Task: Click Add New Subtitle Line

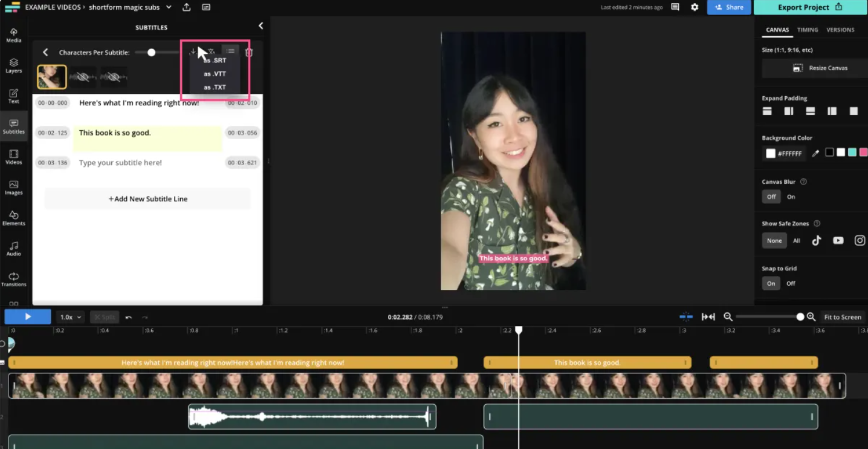Action: tap(147, 198)
